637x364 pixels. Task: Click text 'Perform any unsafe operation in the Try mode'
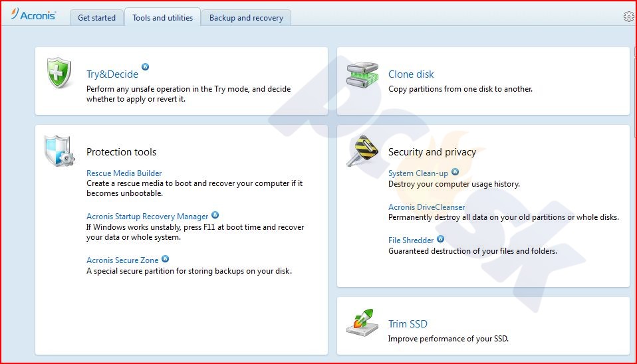pyautogui.click(x=168, y=89)
